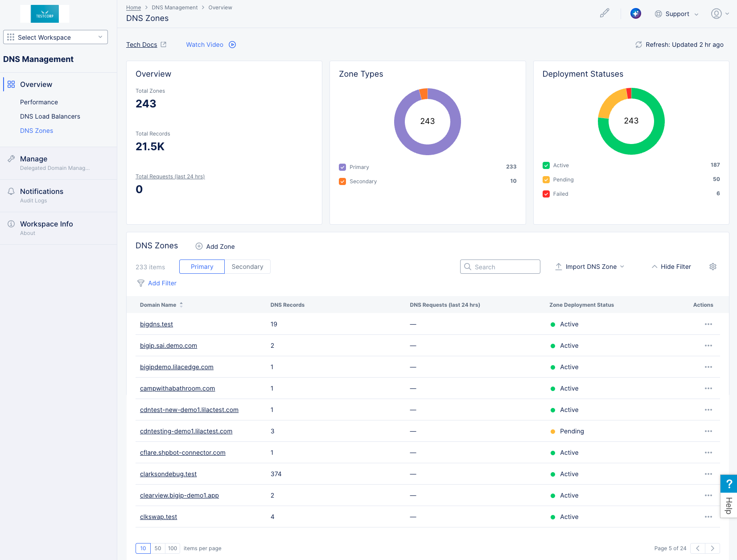The height and width of the screenshot is (560, 737).
Task: Open the Support menu chevron
Action: click(x=696, y=14)
